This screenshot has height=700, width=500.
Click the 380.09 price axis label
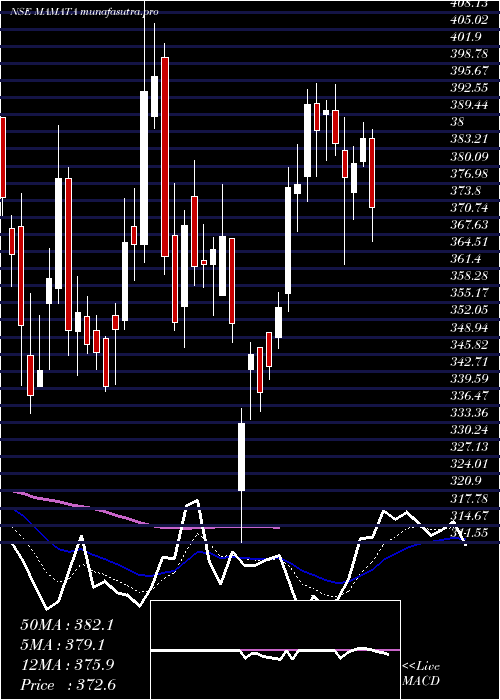tap(469, 156)
